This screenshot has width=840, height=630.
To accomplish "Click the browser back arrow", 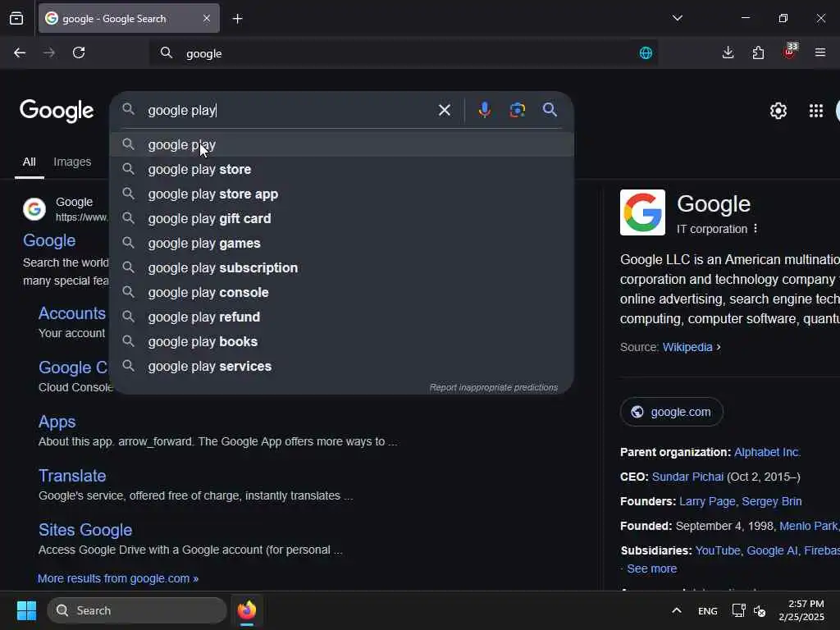I will click(x=20, y=52).
